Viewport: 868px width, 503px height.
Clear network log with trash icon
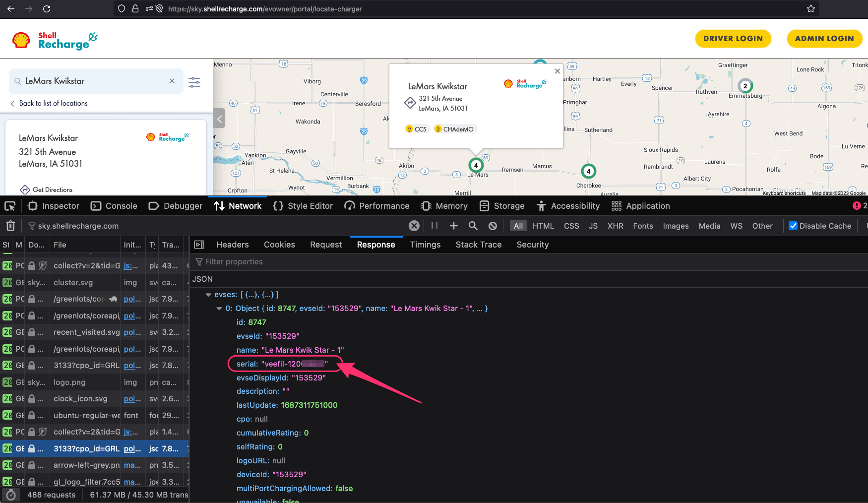tap(10, 226)
